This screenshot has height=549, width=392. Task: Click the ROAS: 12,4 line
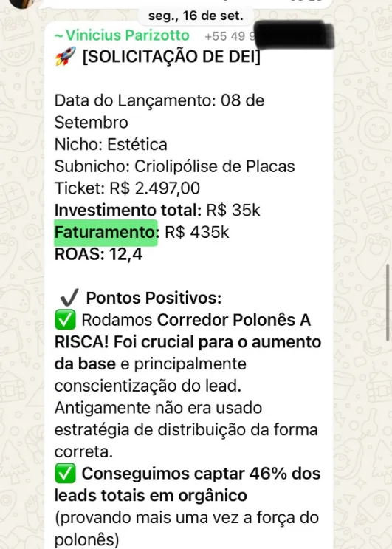click(x=99, y=254)
